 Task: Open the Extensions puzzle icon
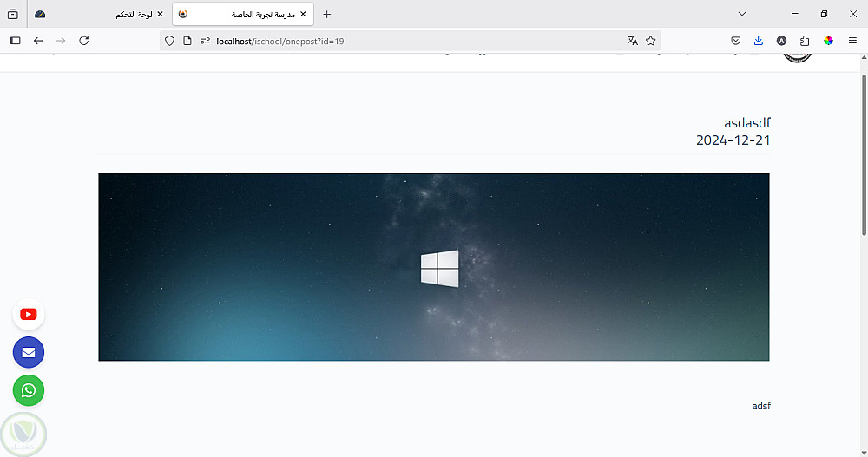(805, 41)
